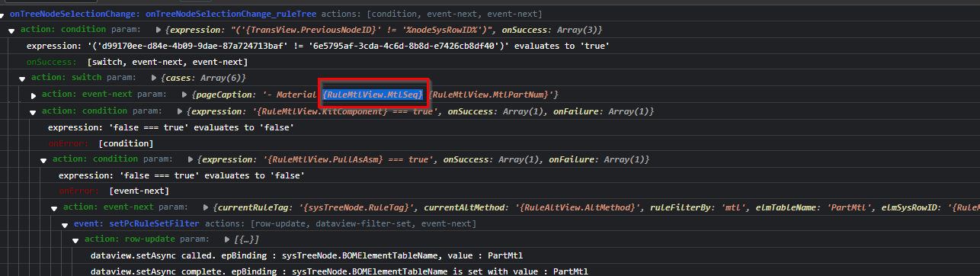980x276 pixels.
Task: Expand the RuleMtlView.PullAsAsm expression object
Action: 191,159
